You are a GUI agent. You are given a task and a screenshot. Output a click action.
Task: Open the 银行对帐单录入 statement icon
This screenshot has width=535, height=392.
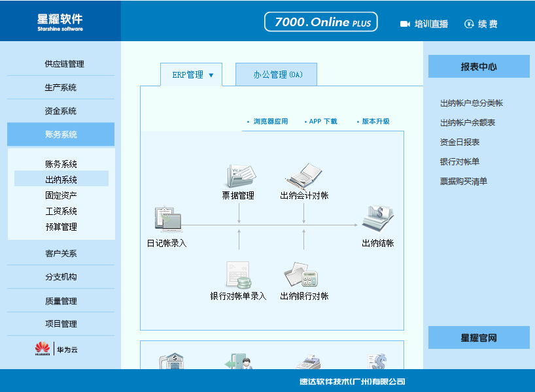[239, 275]
